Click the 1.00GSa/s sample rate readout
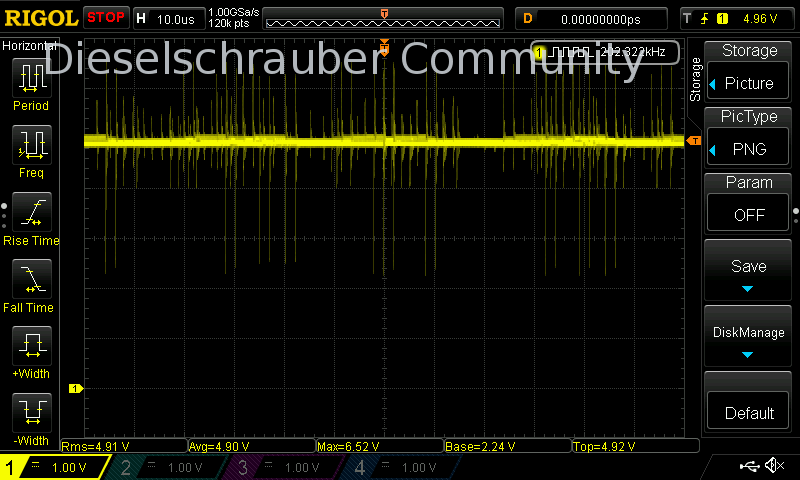800x480 pixels. click(234, 12)
